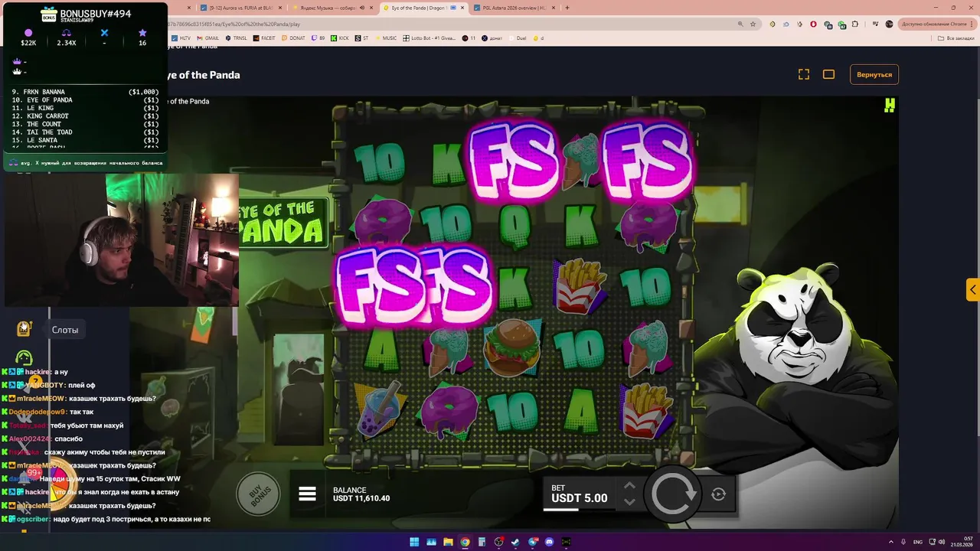
Task: Increase the bet with the up arrow
Action: pyautogui.click(x=629, y=486)
